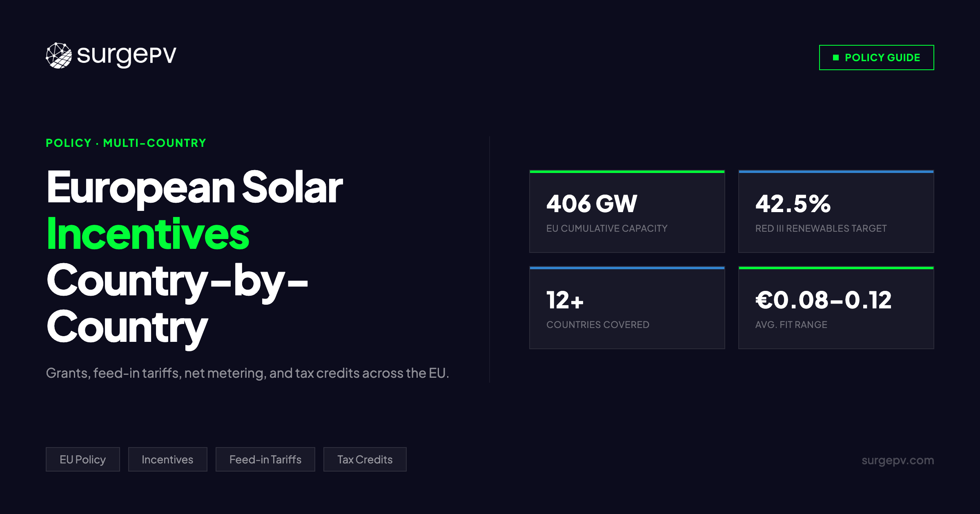Image resolution: width=980 pixels, height=514 pixels.
Task: Expand the POLICY · MULTI-COUNTRY category label
Action: [126, 143]
